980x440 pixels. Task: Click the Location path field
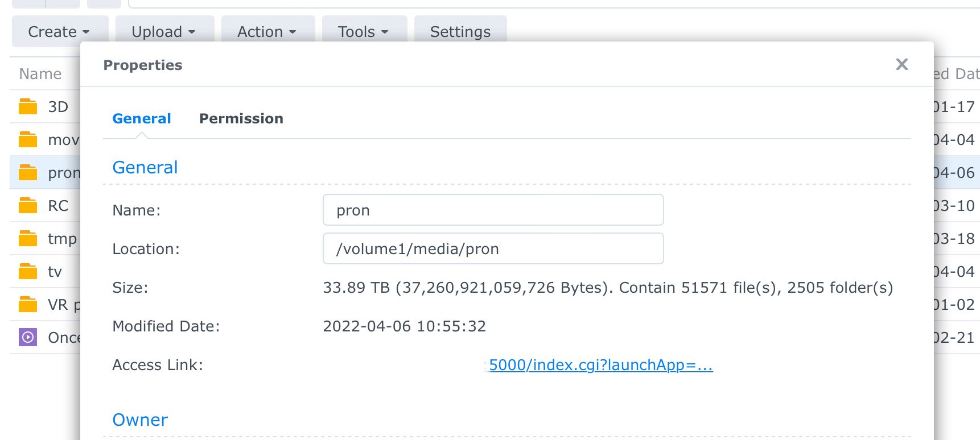493,249
